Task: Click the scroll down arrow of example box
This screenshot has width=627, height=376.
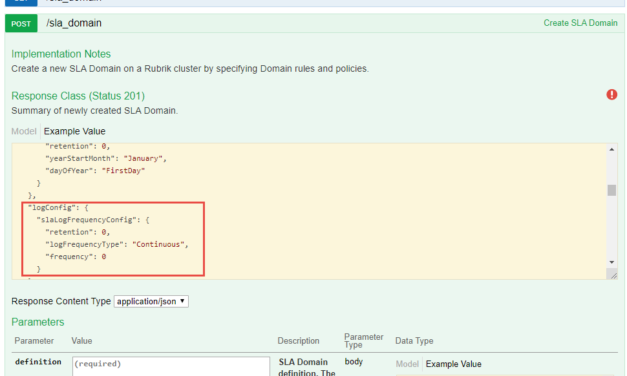Action: [611, 262]
